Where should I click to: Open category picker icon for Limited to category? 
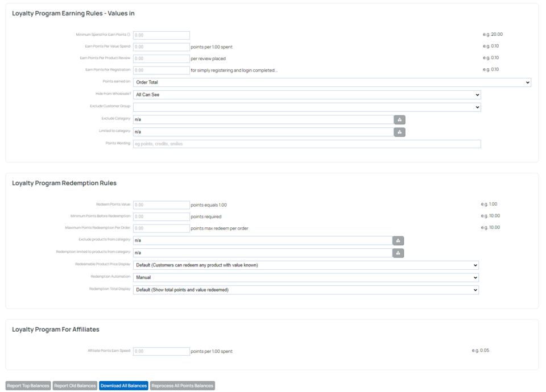coord(399,132)
